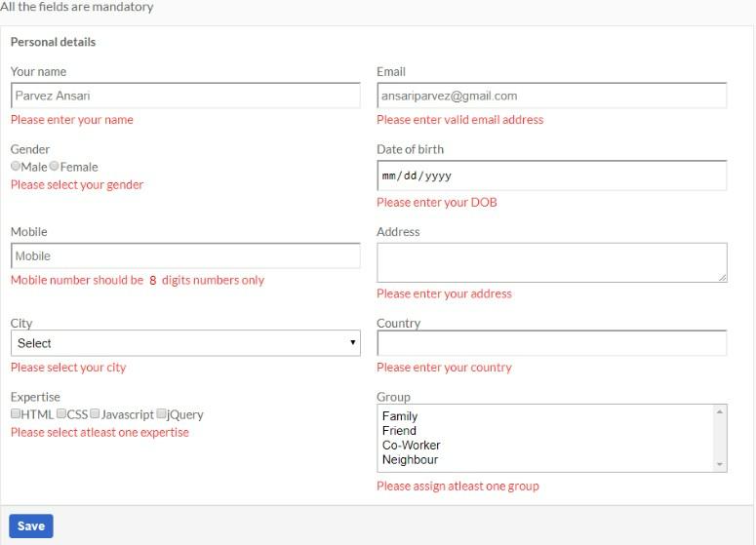Screen dimensions: 756x545
Task: Click into the Email field
Action: coord(552,96)
